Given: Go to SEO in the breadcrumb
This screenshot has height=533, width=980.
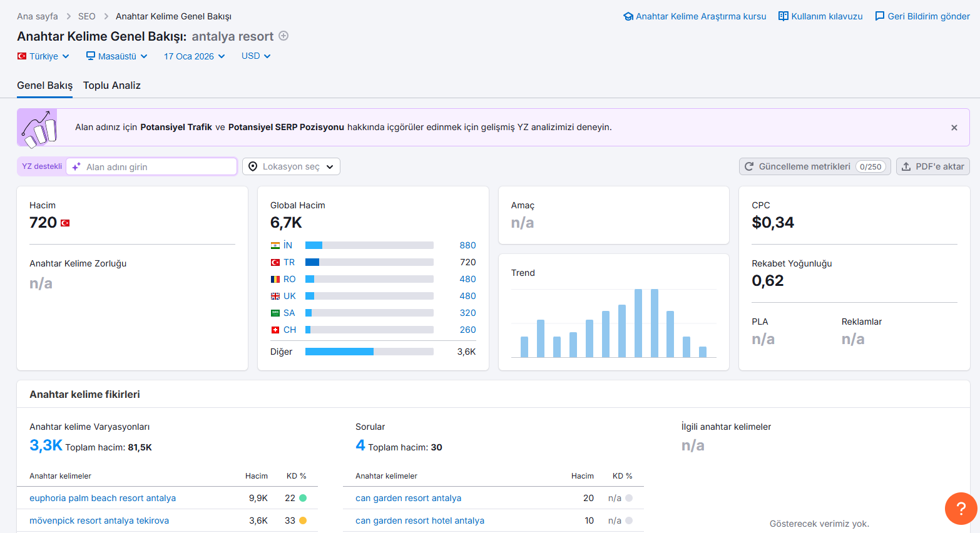Looking at the screenshot, I should click(87, 16).
